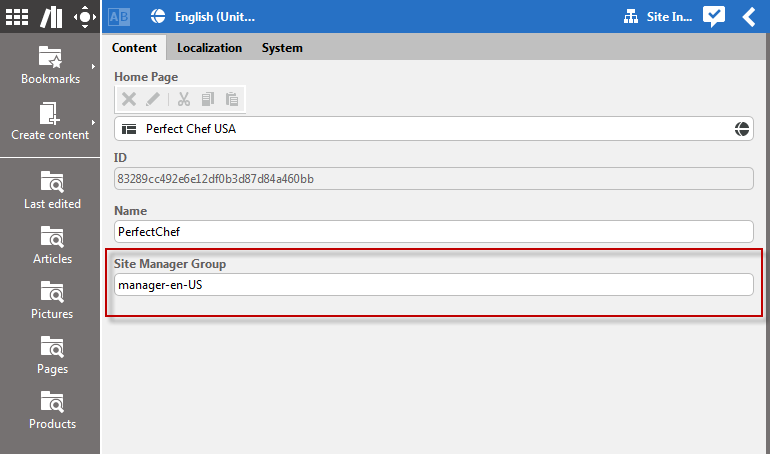Image resolution: width=770 pixels, height=454 pixels.
Task: Click the Site Manager Group field
Action: (x=433, y=285)
